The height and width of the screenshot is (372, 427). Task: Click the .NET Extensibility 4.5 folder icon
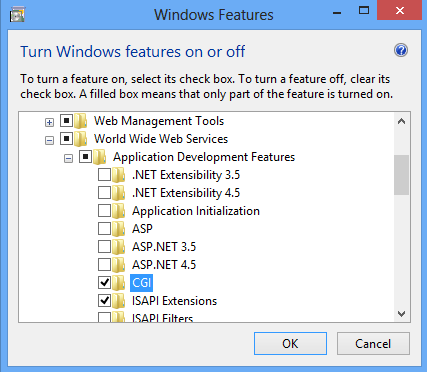[x=119, y=193]
